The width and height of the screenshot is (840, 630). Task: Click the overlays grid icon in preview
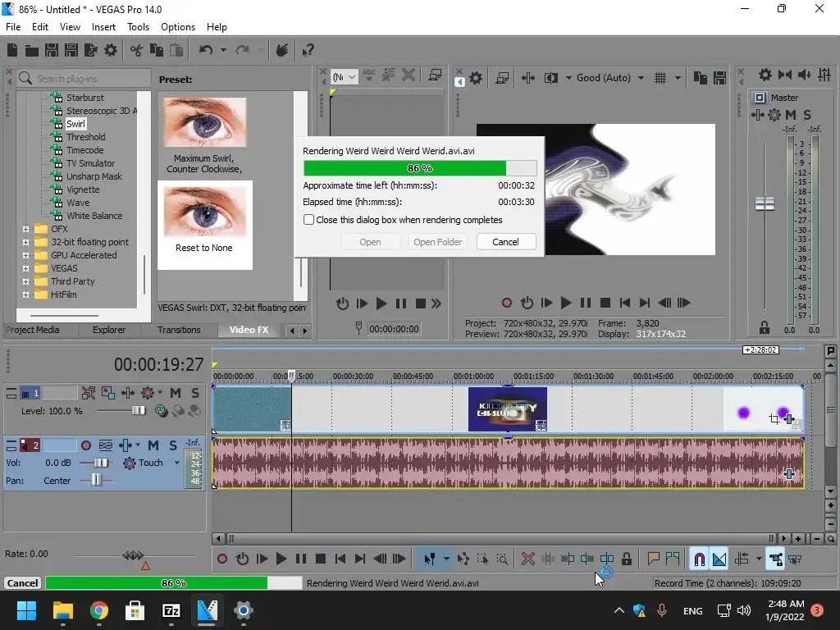660,78
